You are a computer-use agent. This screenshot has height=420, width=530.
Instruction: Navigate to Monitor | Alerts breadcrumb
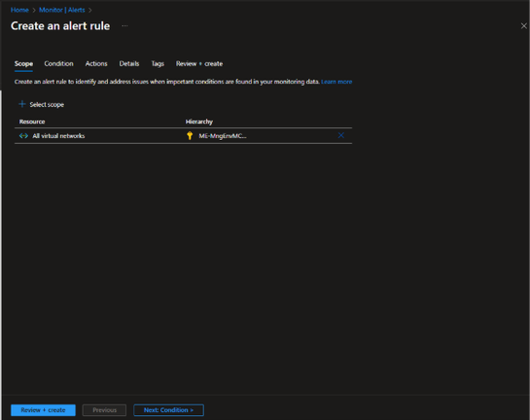[x=62, y=10]
